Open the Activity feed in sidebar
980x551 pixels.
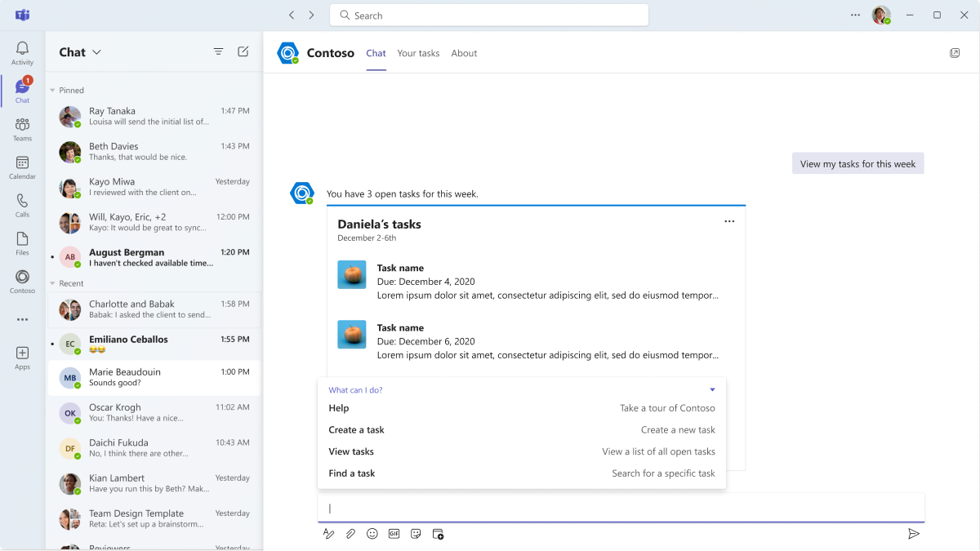coord(22,53)
